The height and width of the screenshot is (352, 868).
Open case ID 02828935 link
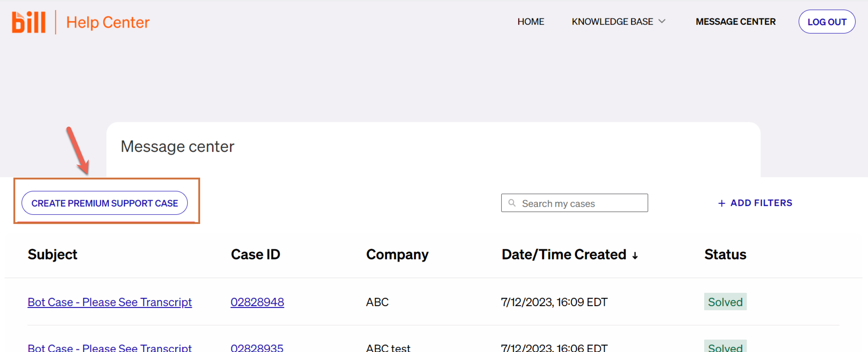pos(257,348)
